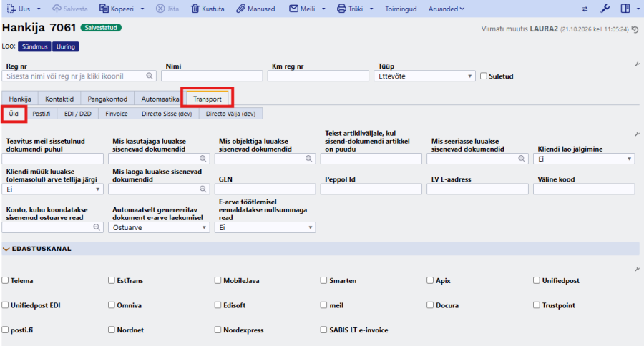Open the Toimingud menu
Image resolution: width=644 pixels, height=346 pixels.
(401, 9)
